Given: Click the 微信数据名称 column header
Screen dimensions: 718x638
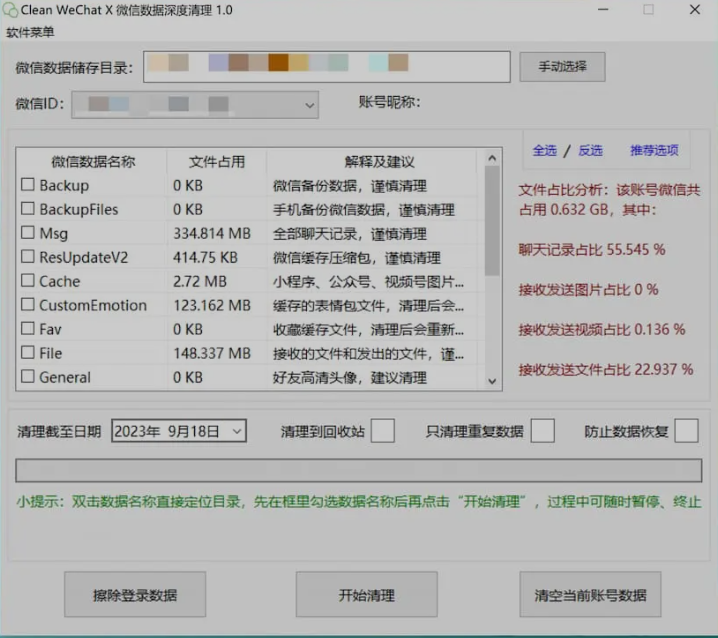Looking at the screenshot, I should [93, 162].
